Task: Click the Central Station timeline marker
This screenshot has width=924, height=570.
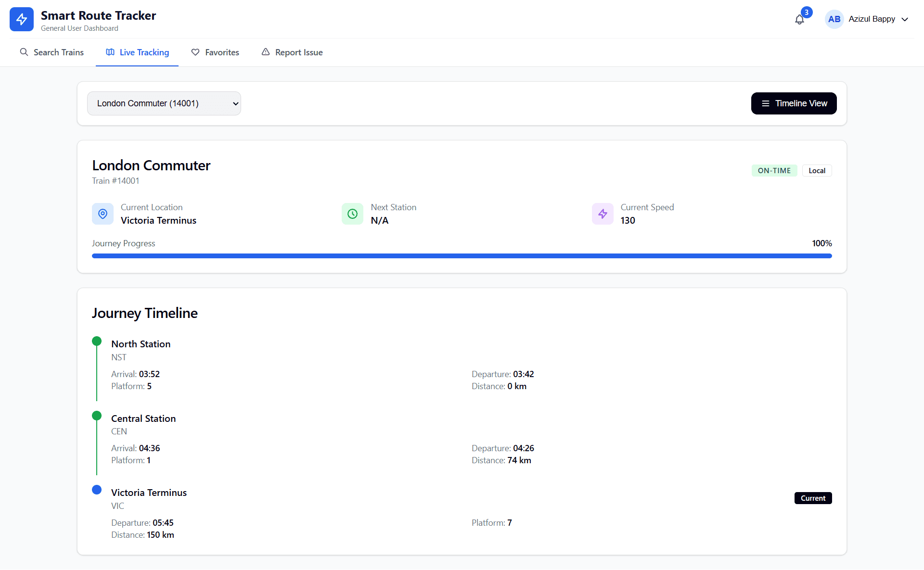Action: (97, 416)
